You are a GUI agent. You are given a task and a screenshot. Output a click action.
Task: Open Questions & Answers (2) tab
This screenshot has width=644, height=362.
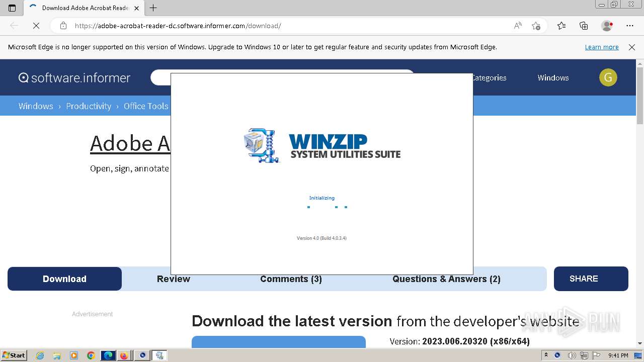pyautogui.click(x=446, y=279)
